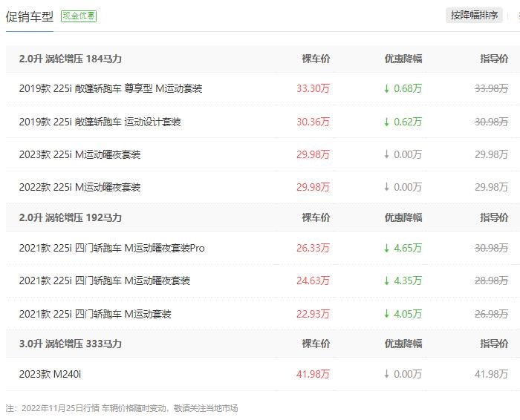The image size is (520, 420).
Task: Click the 22.93万 bare car price
Action: coord(313,314)
